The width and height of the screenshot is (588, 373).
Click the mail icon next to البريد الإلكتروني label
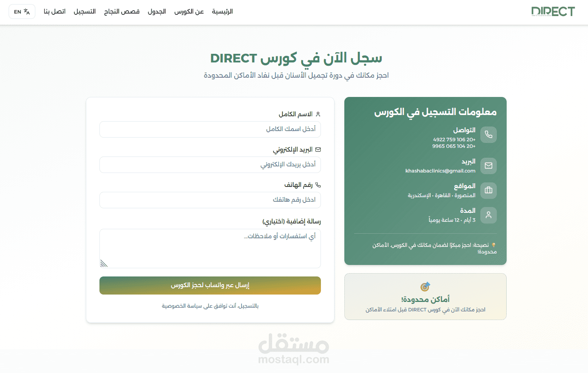pos(318,150)
